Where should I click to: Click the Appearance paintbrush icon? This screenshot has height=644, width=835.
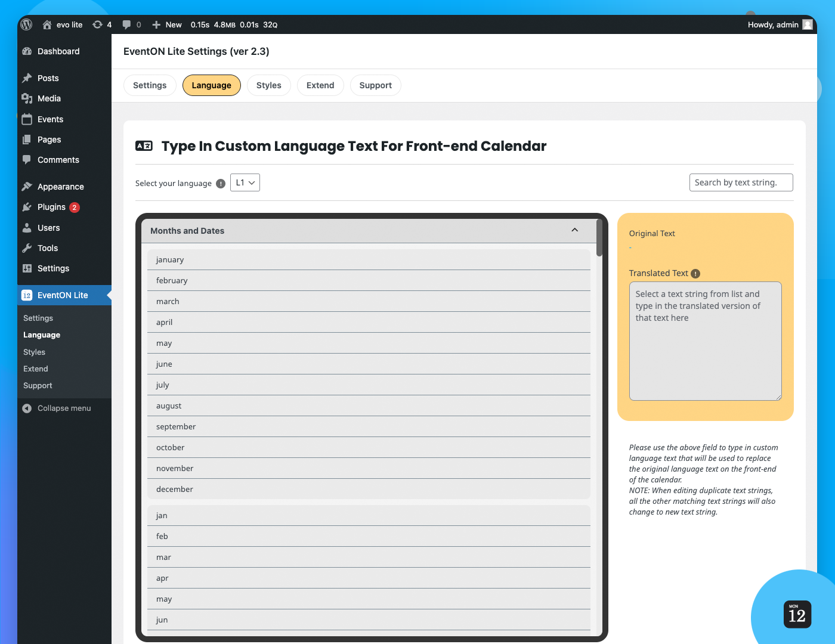click(27, 187)
